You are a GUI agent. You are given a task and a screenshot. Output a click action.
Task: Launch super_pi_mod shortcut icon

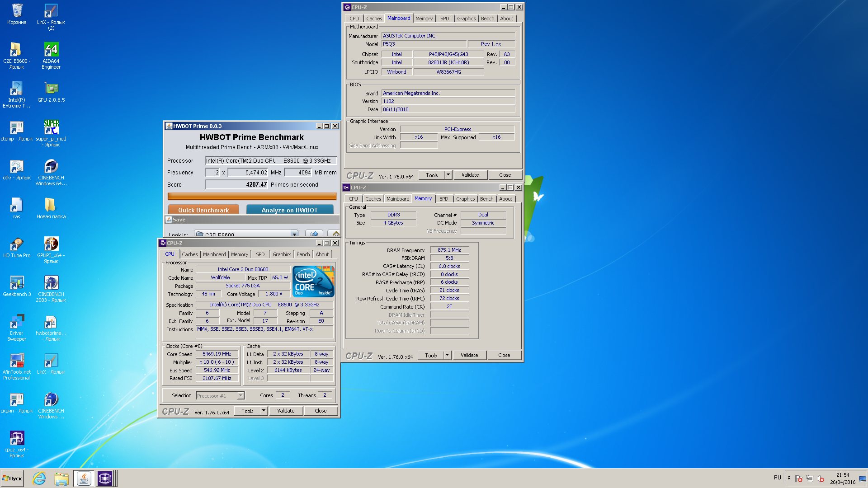click(51, 133)
